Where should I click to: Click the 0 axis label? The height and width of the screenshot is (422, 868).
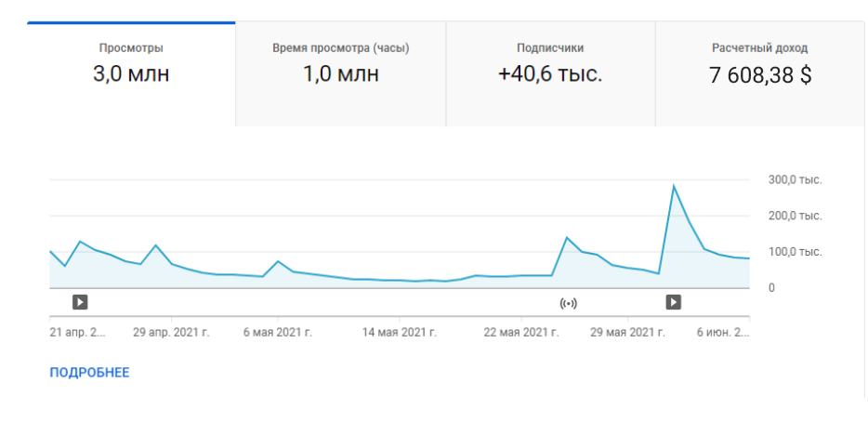point(771,288)
